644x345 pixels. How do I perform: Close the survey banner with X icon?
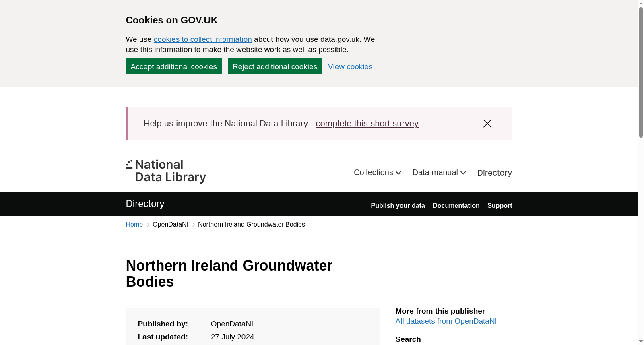click(487, 124)
